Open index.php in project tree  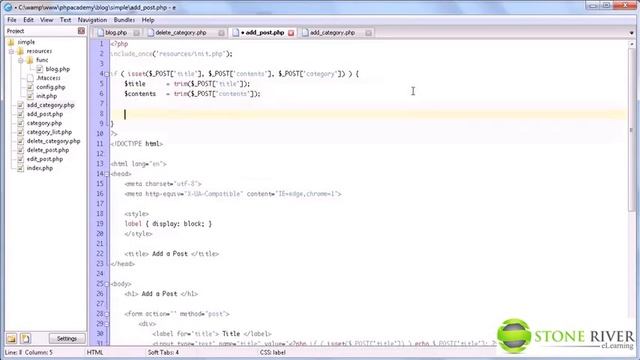coord(40,168)
